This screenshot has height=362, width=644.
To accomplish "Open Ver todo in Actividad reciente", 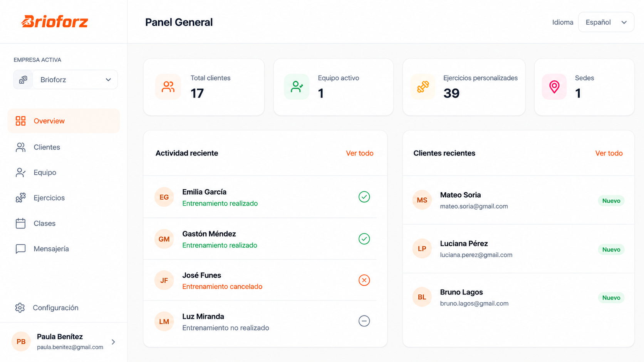I will coord(359,153).
